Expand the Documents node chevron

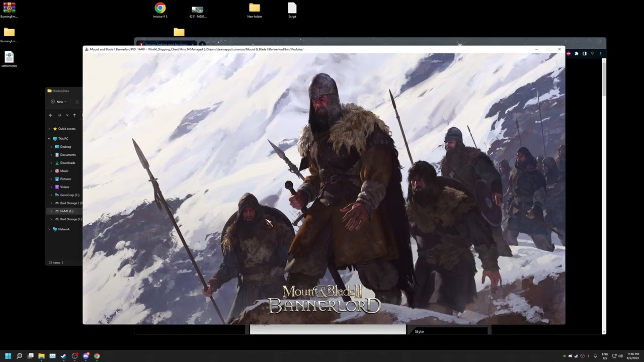[x=51, y=155]
